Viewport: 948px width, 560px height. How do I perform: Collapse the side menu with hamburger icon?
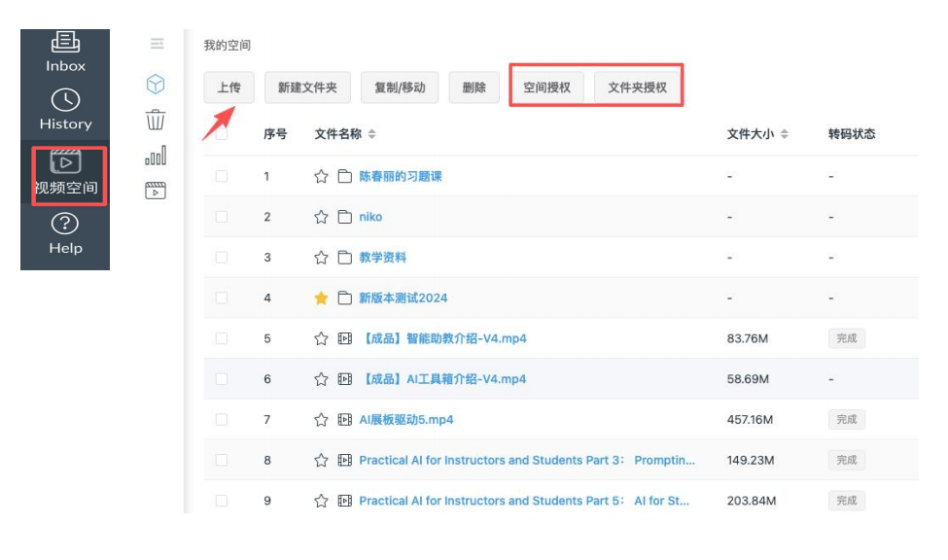(x=157, y=44)
